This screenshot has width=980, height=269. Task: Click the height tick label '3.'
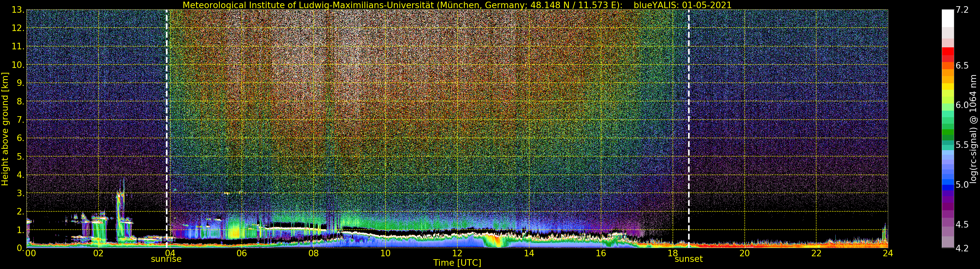pyautogui.click(x=20, y=193)
